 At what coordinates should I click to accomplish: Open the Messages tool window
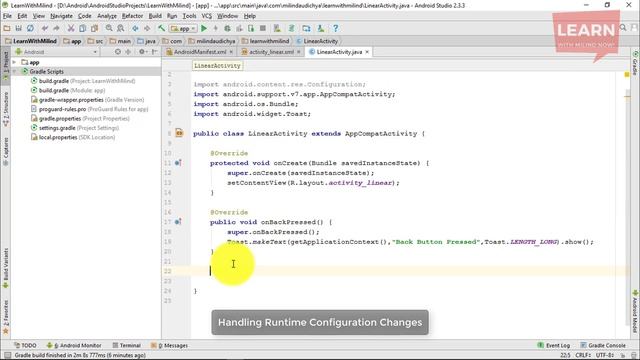tap(169, 345)
